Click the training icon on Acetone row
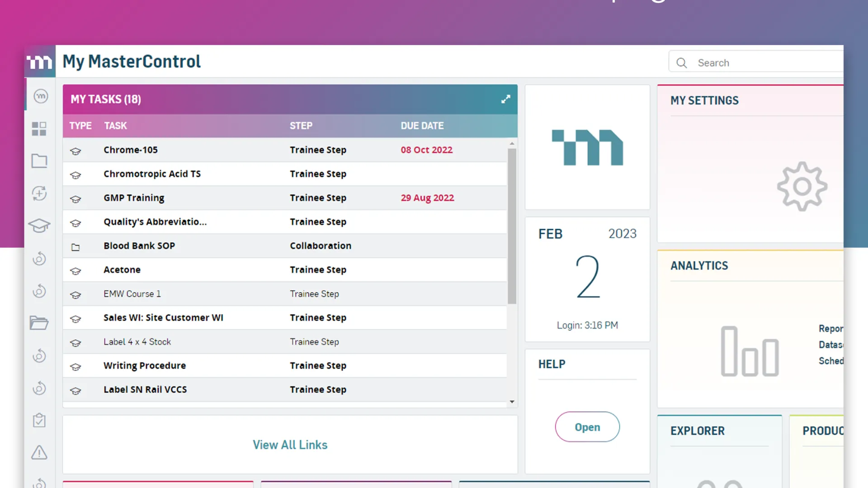 click(x=75, y=271)
